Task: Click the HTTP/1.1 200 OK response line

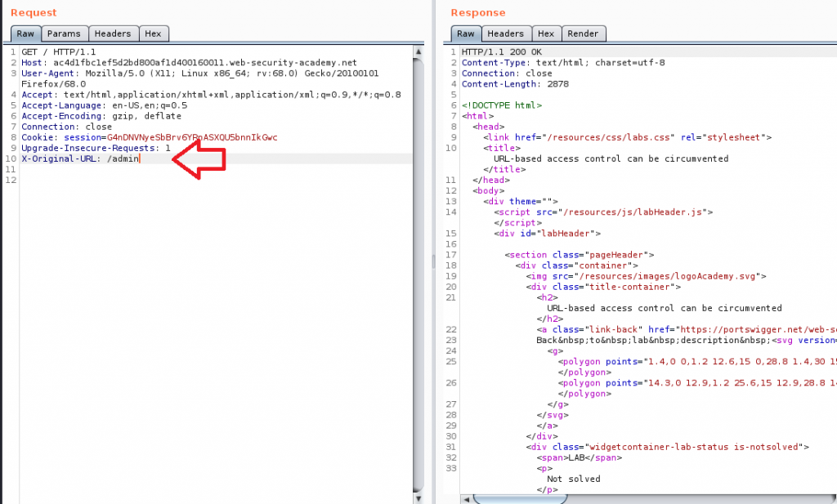Action: [x=502, y=52]
